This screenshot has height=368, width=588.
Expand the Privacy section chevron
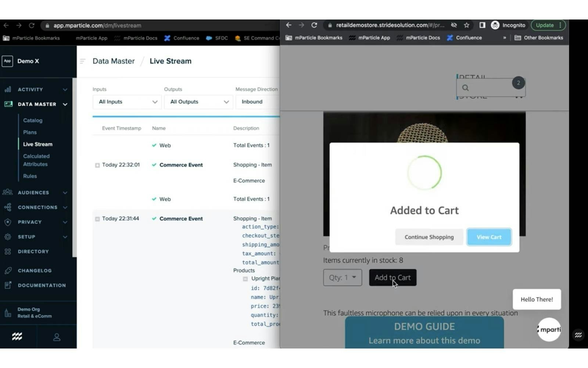pos(65,222)
